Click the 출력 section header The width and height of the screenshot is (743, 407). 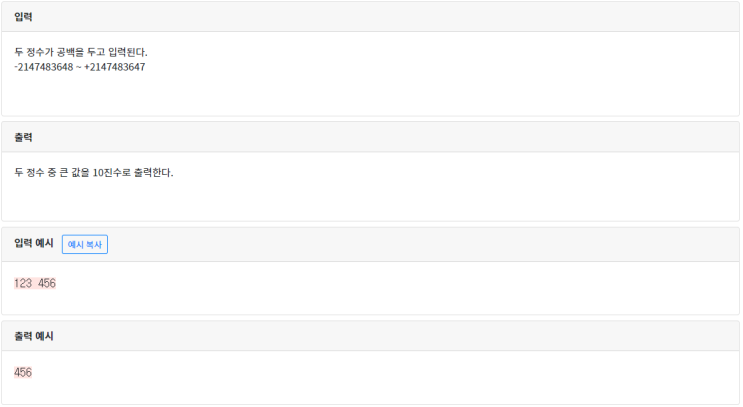tap(23, 137)
